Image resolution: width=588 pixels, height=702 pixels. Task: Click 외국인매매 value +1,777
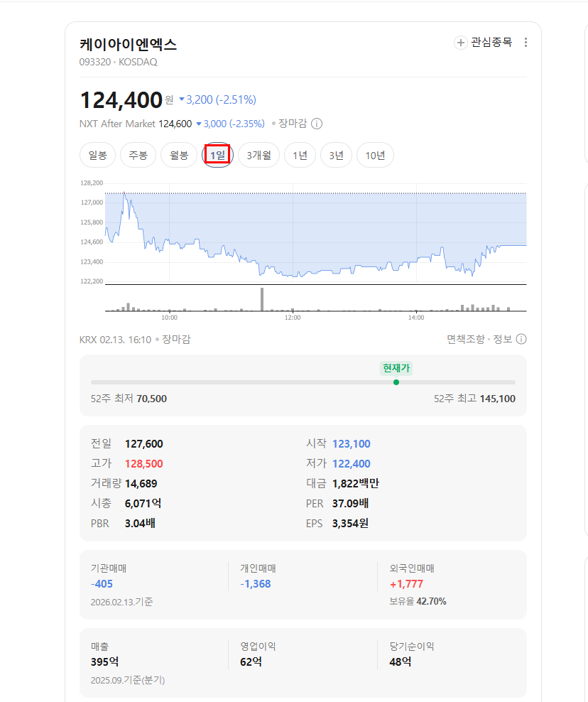406,584
